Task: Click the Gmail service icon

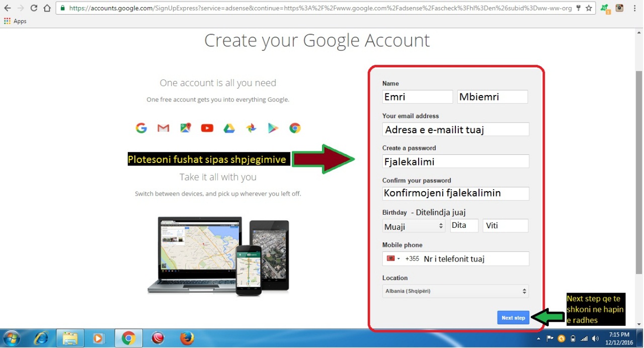Action: pos(163,128)
